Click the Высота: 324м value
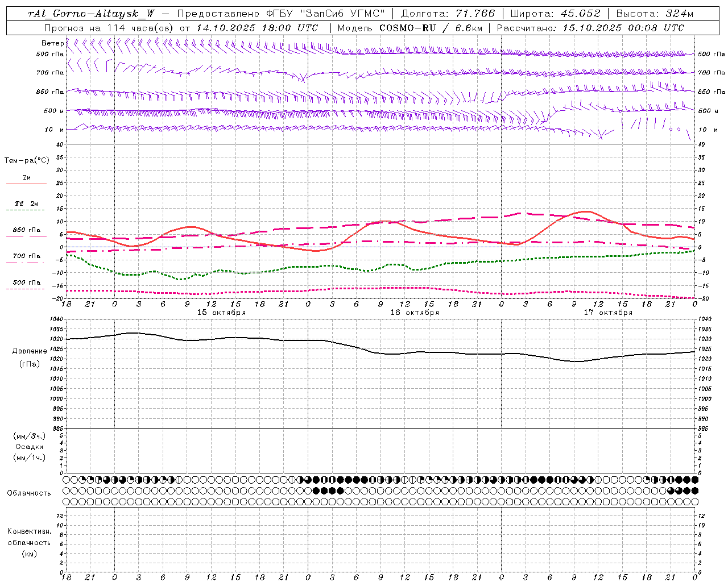Screen dimensions: 728x582 (x=655, y=14)
